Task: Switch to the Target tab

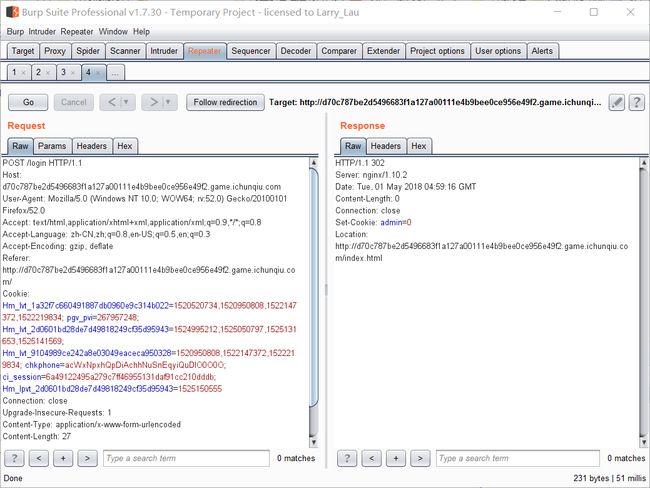Action: click(23, 51)
